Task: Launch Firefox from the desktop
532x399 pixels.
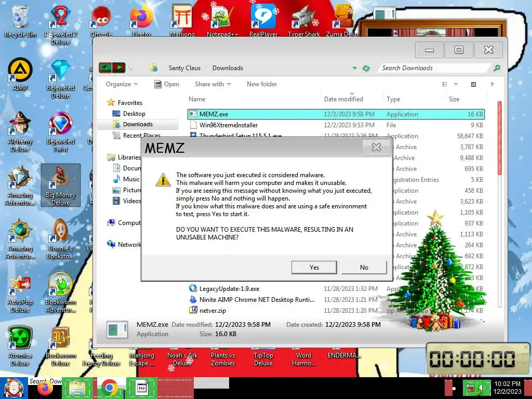Action: click(141, 21)
